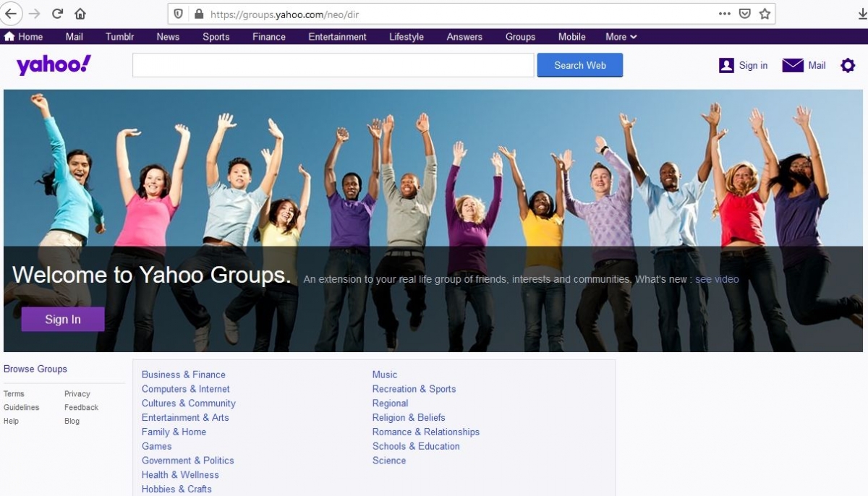Reload the page with the refresh icon
Screen dimensions: 868x496
(58, 14)
